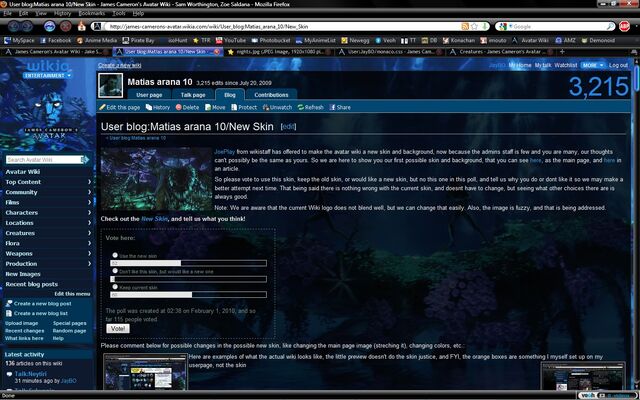Click the 'Use the new skin' result bar
The width and height of the screenshot is (640, 400).
point(188,263)
